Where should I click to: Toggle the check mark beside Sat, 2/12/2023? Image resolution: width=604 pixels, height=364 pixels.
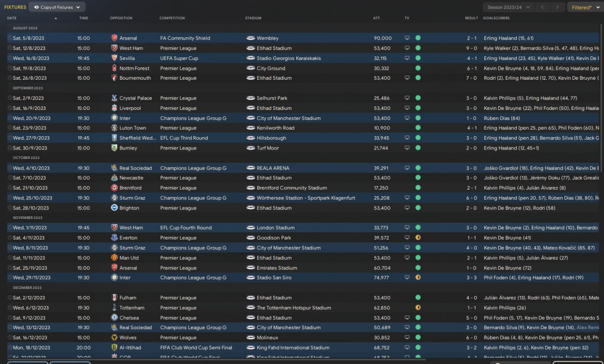coord(10,298)
